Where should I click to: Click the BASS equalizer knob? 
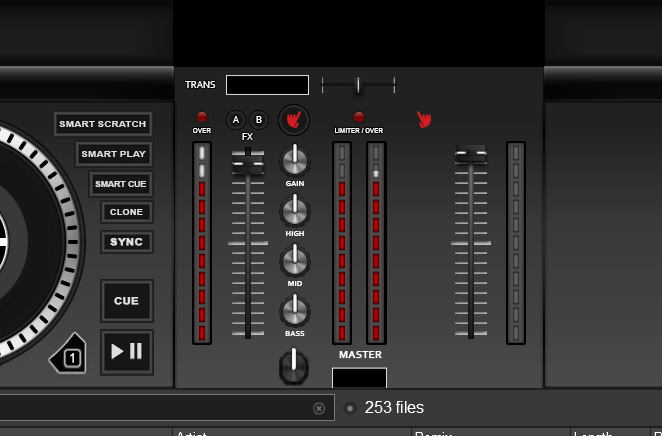tap(294, 311)
